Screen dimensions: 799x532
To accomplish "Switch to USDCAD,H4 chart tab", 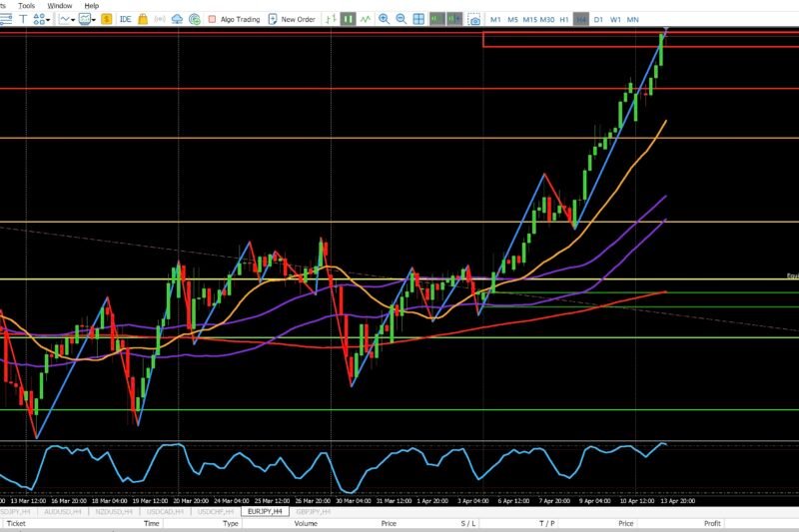I will click(164, 512).
